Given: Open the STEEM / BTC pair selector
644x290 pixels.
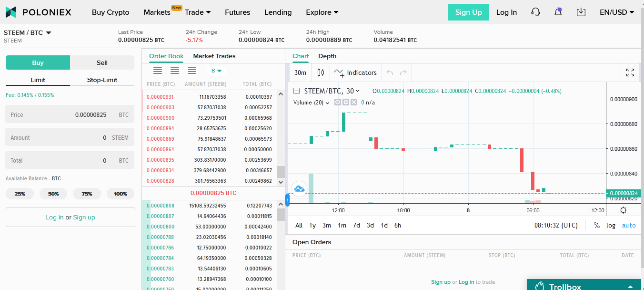Looking at the screenshot, I should point(28,32).
